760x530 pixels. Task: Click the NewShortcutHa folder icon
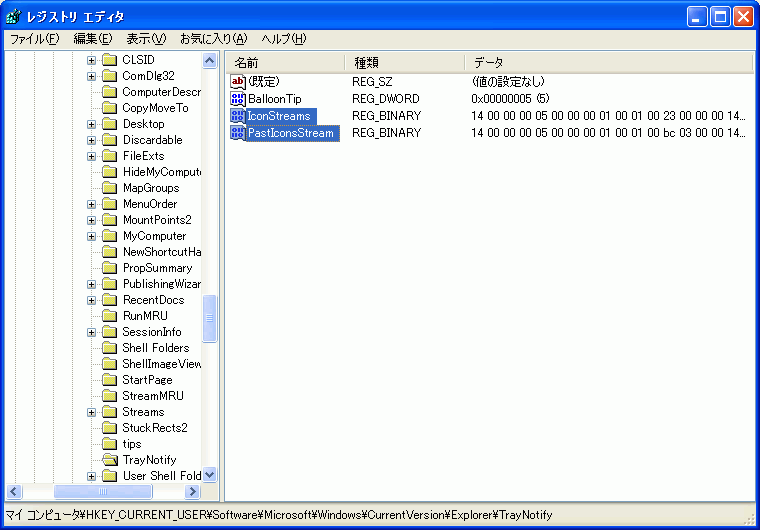coord(110,252)
